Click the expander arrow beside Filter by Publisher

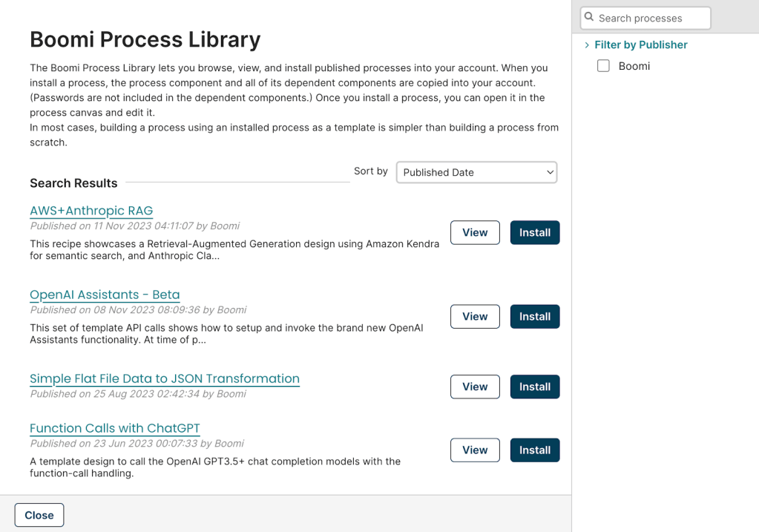pyautogui.click(x=587, y=45)
